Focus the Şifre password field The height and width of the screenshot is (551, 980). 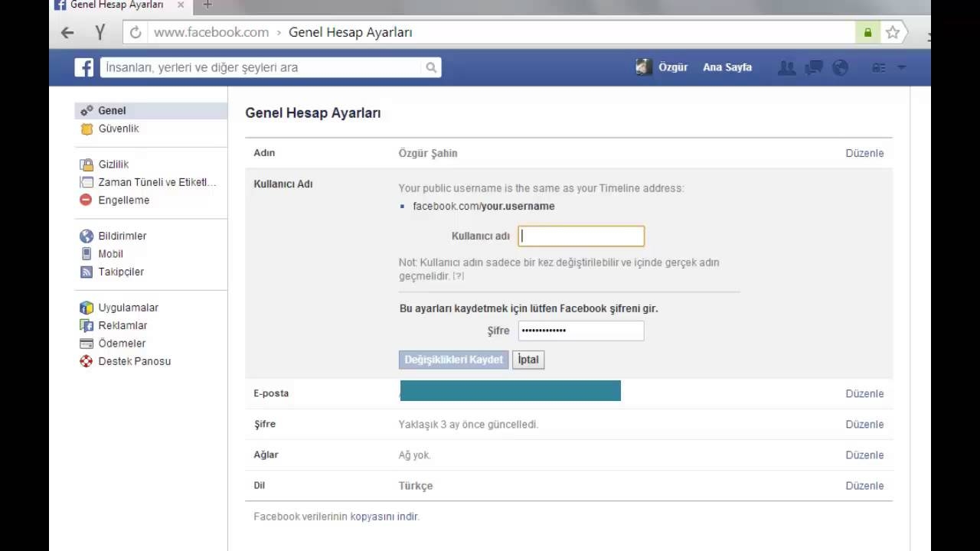click(x=581, y=331)
